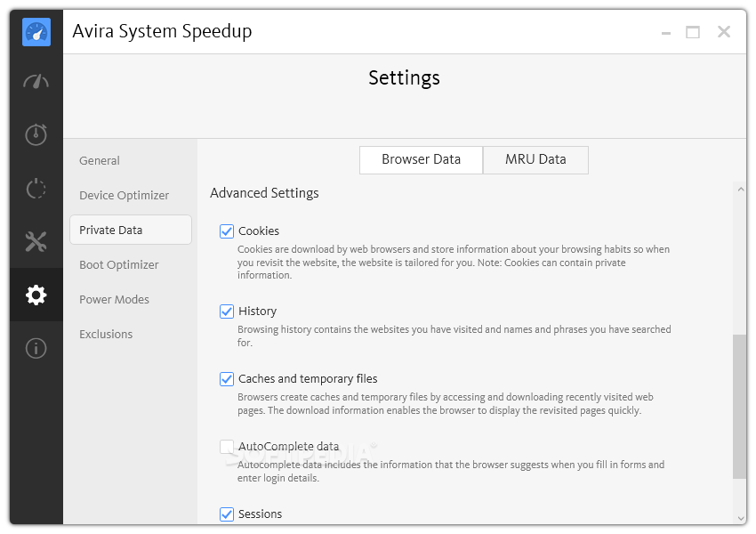
Task: Open the wrench and screwdriver tools icon
Action: tap(36, 242)
